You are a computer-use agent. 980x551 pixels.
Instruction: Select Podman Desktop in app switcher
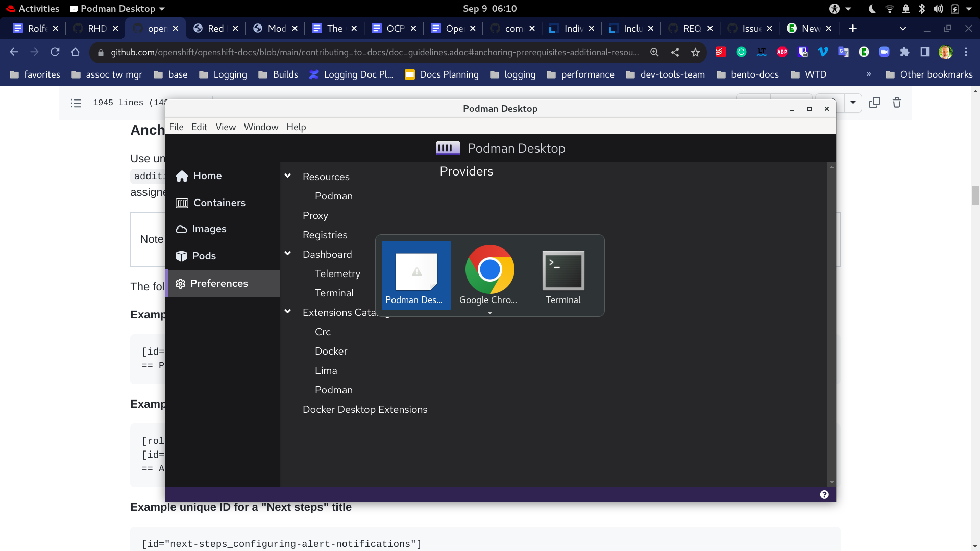[416, 275]
